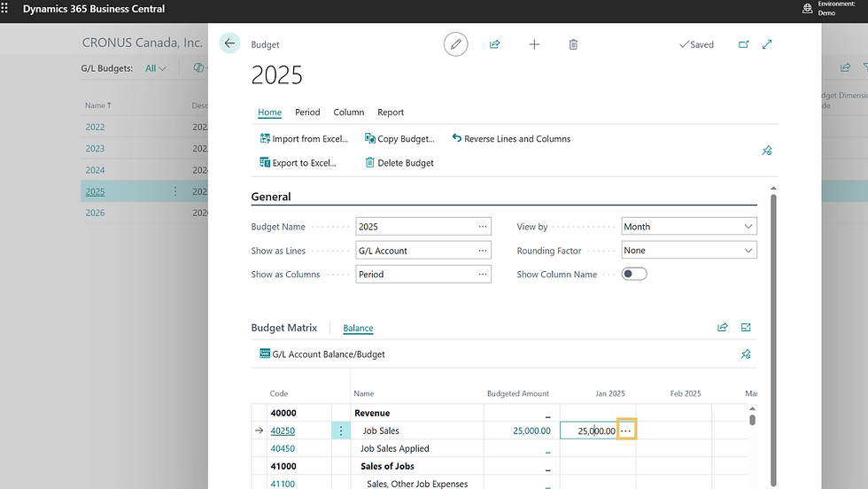Open budget 2022 in list
This screenshot has width=868, height=489.
click(96, 127)
